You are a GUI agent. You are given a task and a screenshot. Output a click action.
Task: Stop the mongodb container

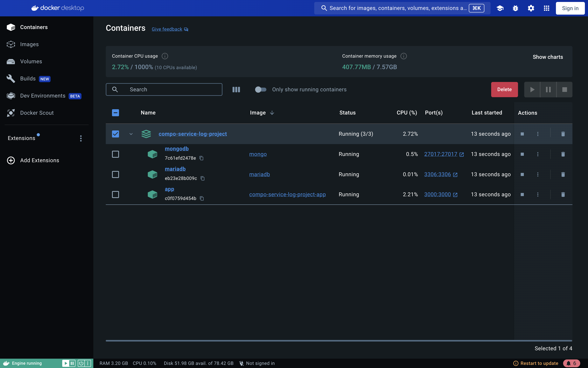coord(522,154)
